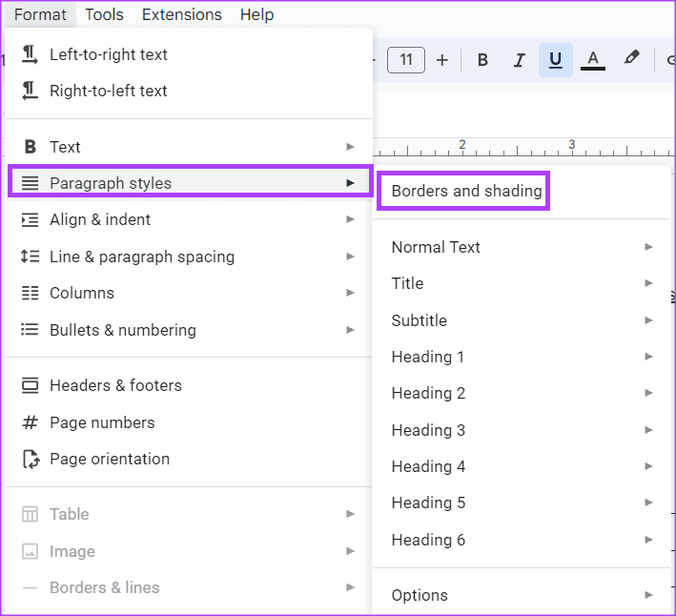Screen dimensions: 676x616
Task: Click the Page orientation icon
Action: pos(31,459)
